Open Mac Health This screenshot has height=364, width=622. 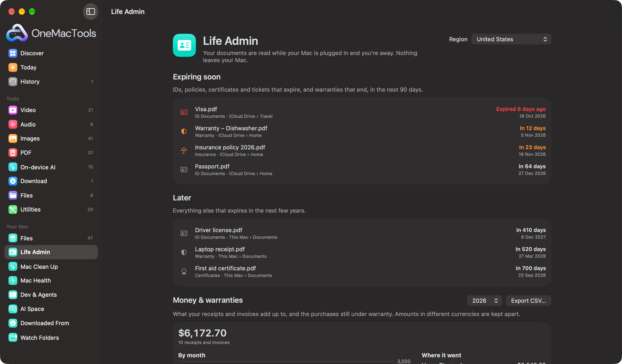[51, 280]
